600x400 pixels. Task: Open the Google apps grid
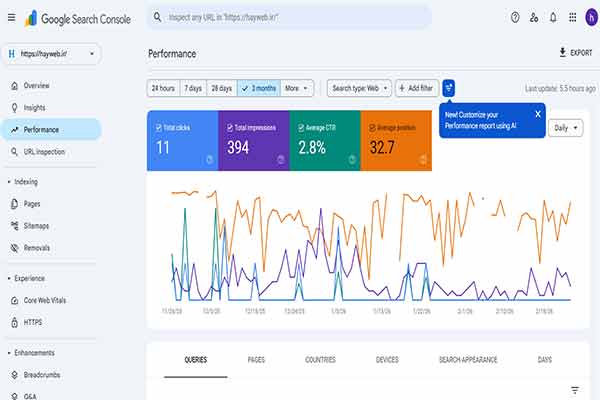(x=572, y=17)
